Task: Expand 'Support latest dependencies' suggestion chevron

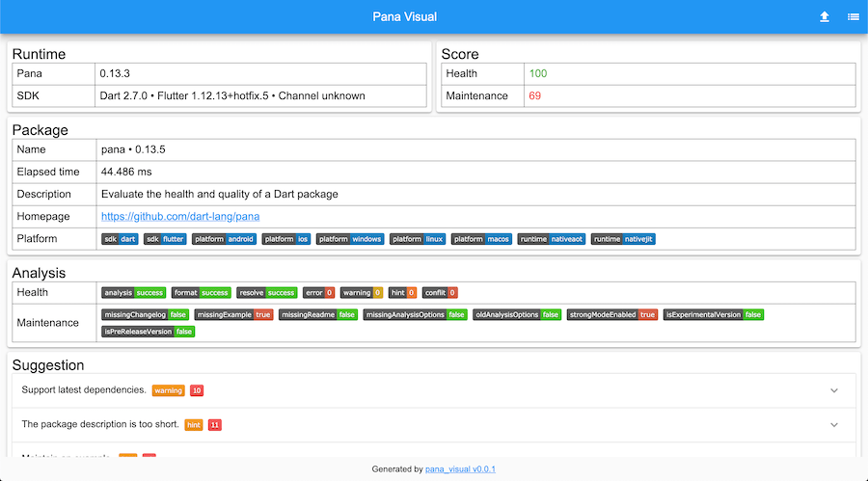Action: pos(834,390)
